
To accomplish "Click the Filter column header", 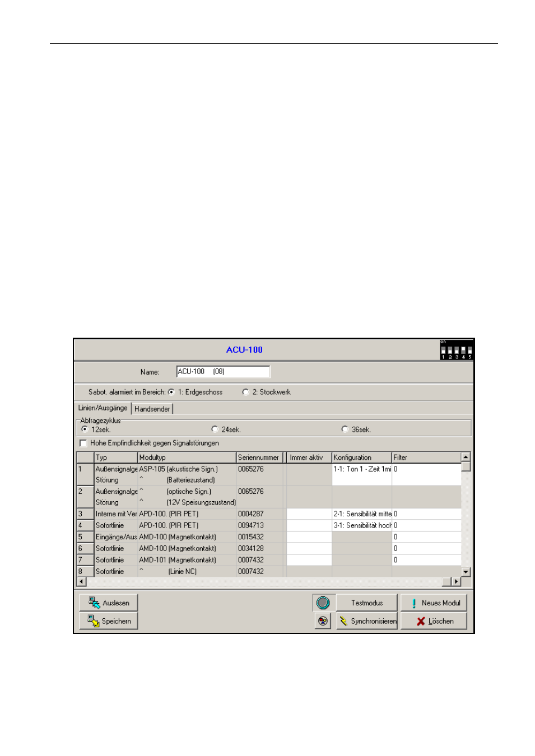I will click(426, 458).
